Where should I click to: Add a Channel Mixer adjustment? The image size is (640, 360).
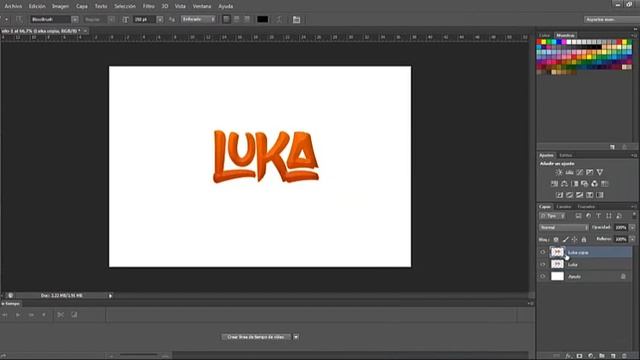pyautogui.click(x=594, y=184)
